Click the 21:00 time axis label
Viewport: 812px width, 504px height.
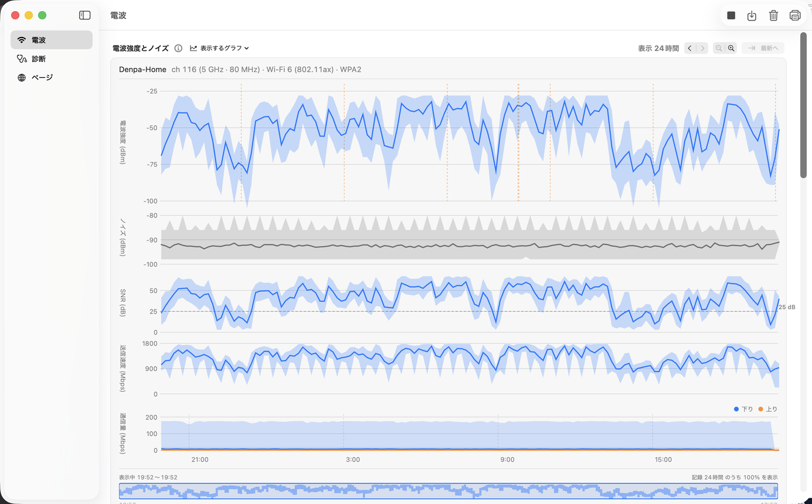(x=200, y=459)
